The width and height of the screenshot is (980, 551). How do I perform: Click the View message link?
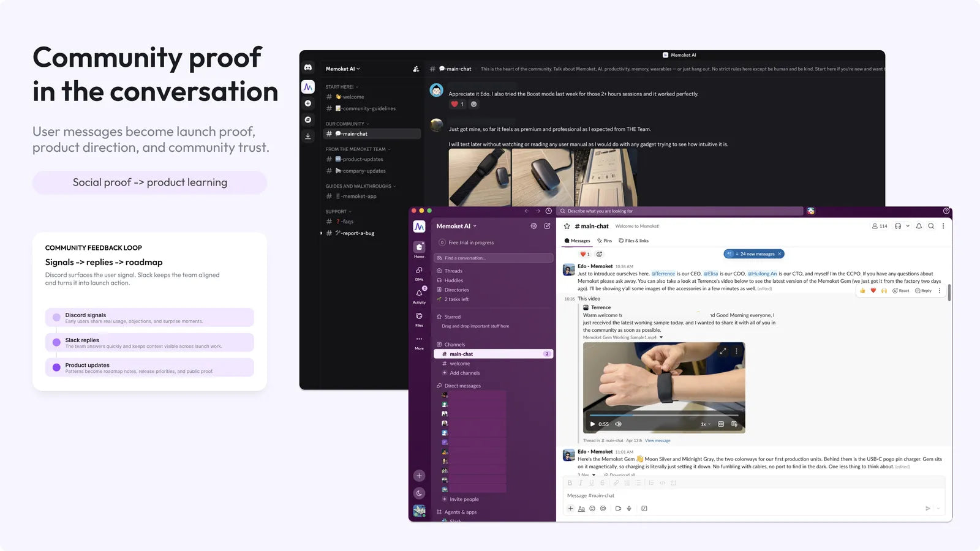coord(657,441)
